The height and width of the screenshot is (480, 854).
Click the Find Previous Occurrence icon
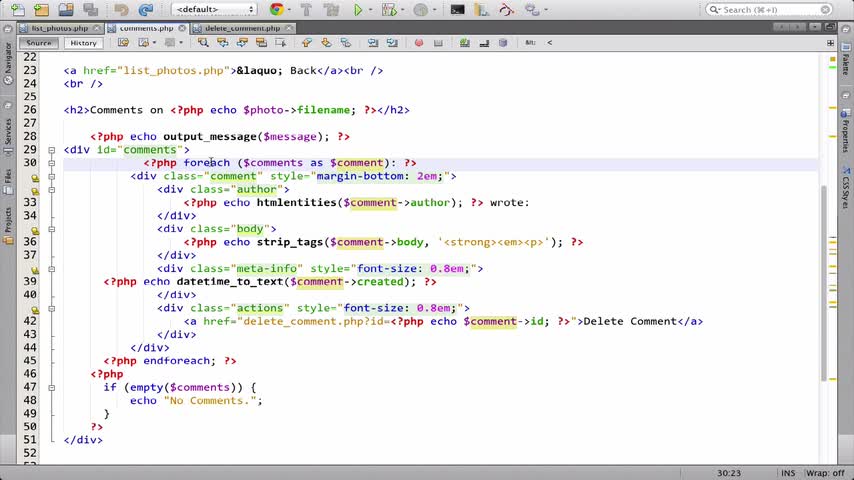(x=223, y=42)
